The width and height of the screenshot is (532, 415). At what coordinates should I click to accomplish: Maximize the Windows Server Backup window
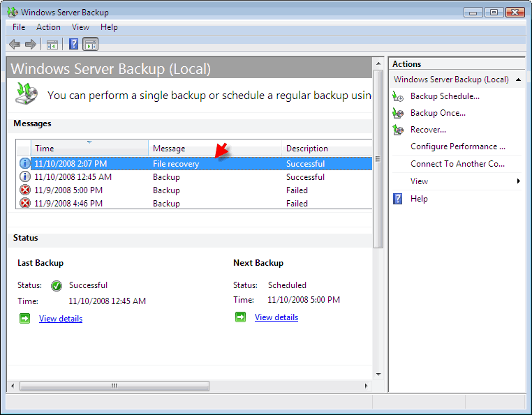[494, 13]
